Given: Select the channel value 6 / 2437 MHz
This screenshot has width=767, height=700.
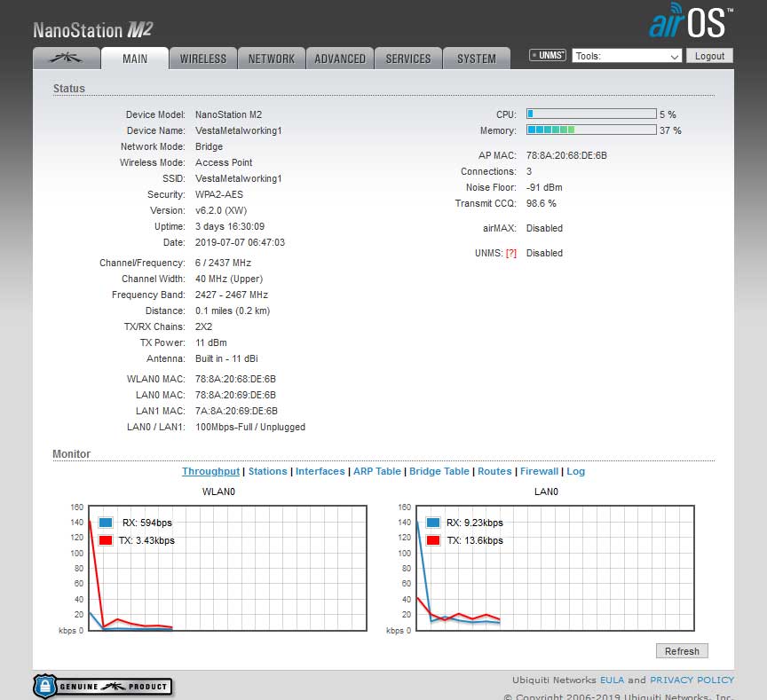Looking at the screenshot, I should (x=223, y=263).
